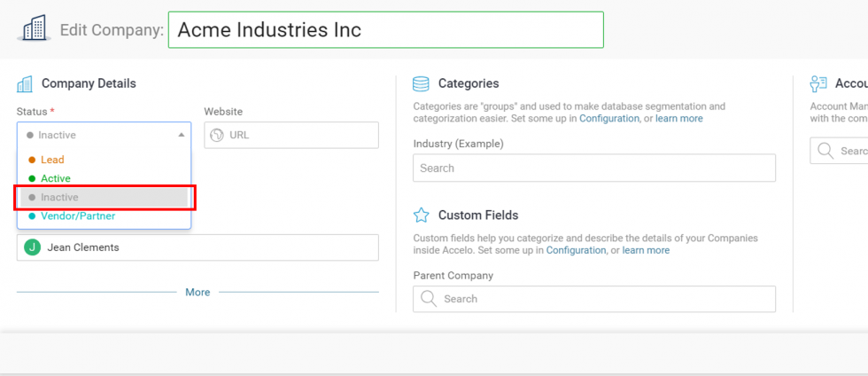Image resolution: width=868 pixels, height=376 pixels.
Task: Open learn more link under Custom Fields
Action: [646, 250]
